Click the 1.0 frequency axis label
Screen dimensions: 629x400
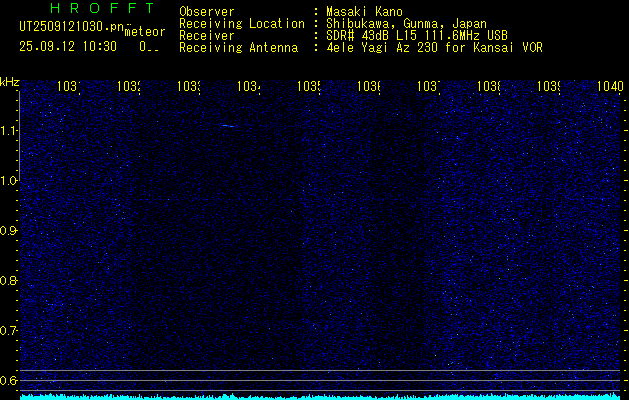(8, 181)
